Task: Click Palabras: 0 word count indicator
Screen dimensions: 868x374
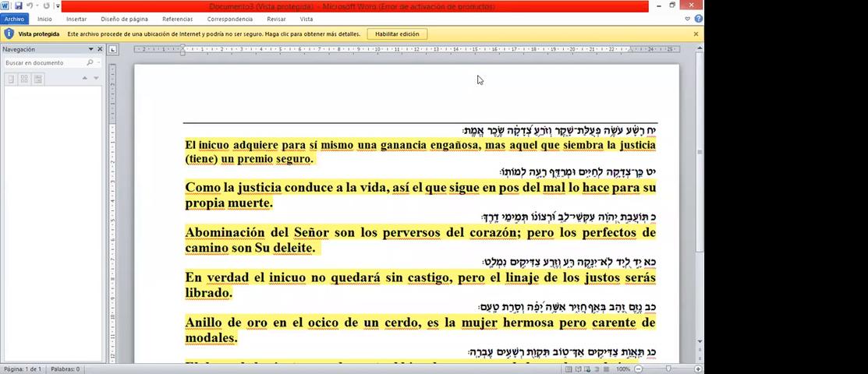Action: coord(66,369)
